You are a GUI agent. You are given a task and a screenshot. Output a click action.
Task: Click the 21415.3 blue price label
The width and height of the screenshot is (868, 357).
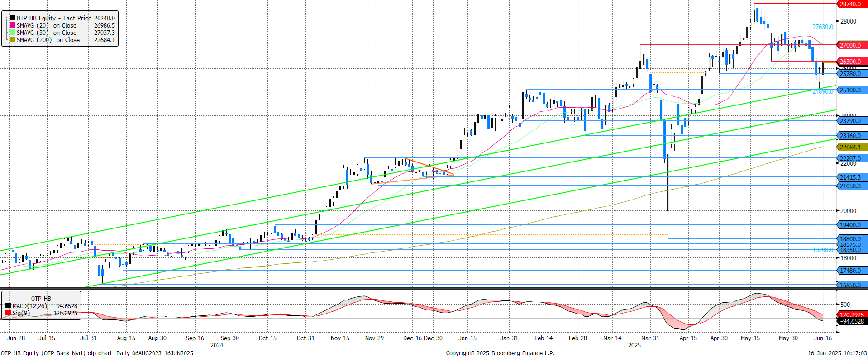point(852,177)
